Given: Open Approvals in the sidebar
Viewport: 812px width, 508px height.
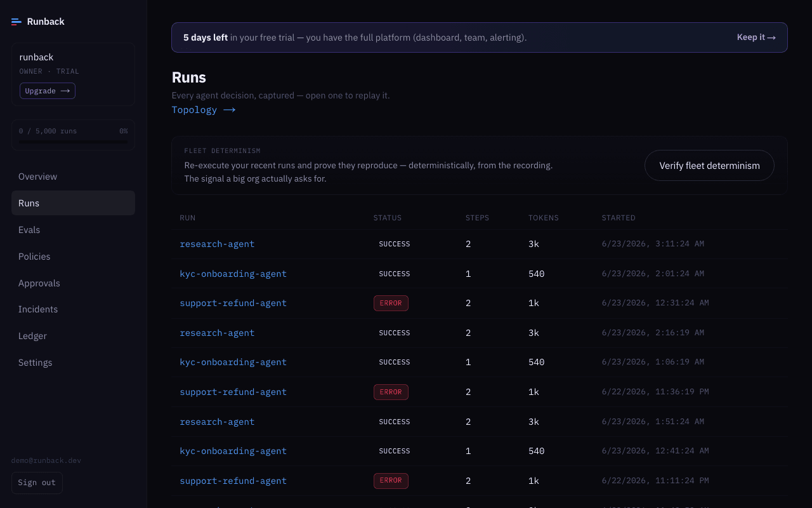Looking at the screenshot, I should (x=73, y=283).
